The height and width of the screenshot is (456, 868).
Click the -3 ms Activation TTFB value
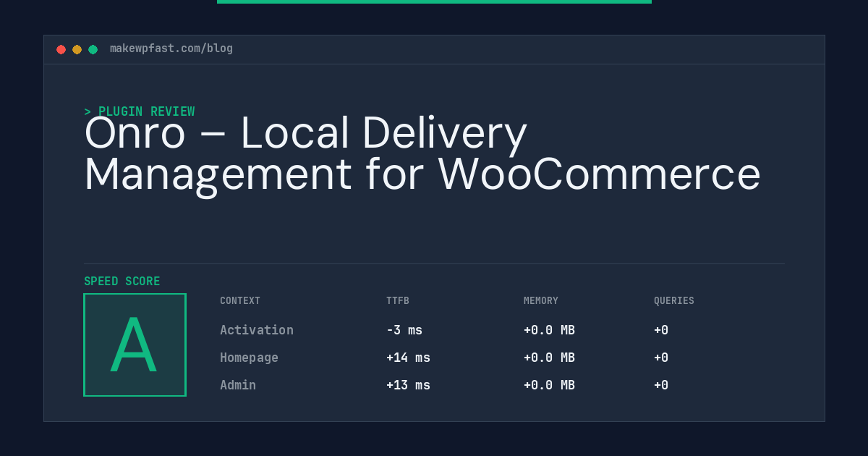[x=404, y=330]
